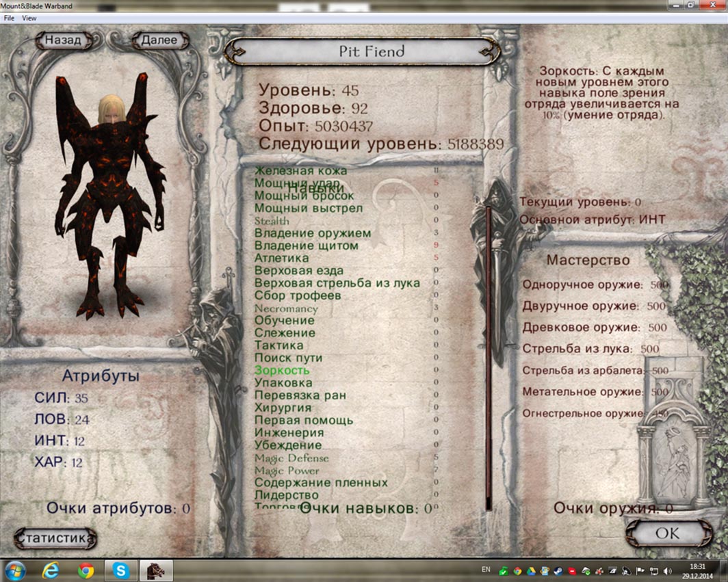Switch to Skype in the taskbar
The image size is (728, 582).
coord(120,569)
